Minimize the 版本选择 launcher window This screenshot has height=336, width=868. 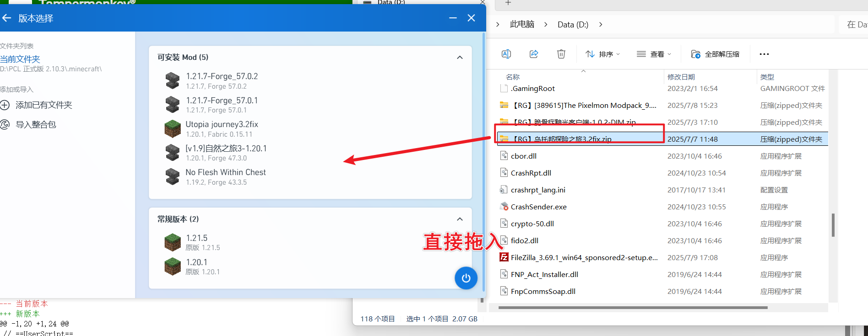(x=453, y=18)
